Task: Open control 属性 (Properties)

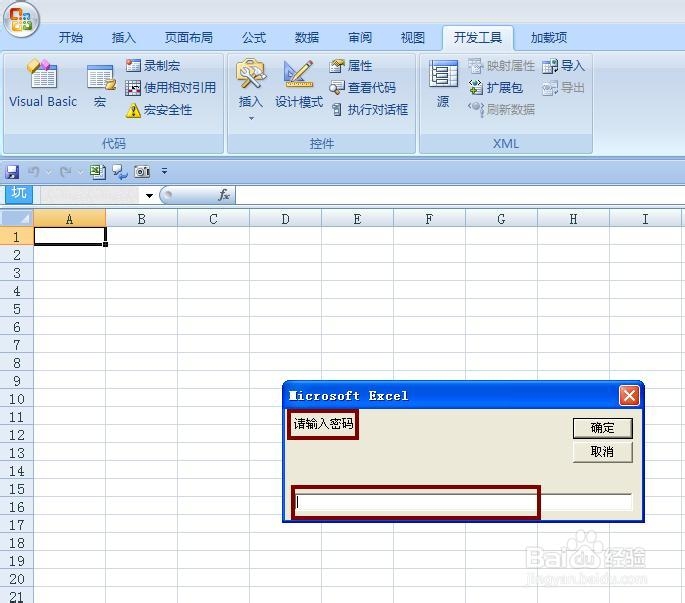Action: tap(350, 66)
